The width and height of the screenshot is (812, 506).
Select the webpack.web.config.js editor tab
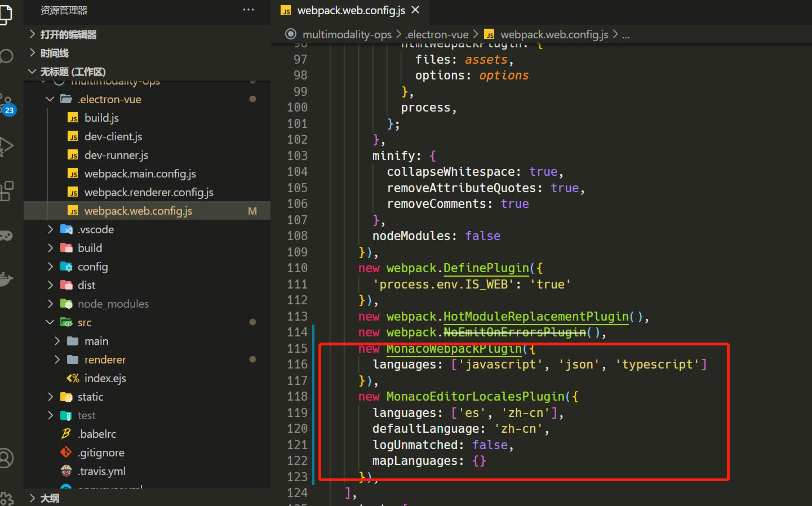(x=349, y=11)
